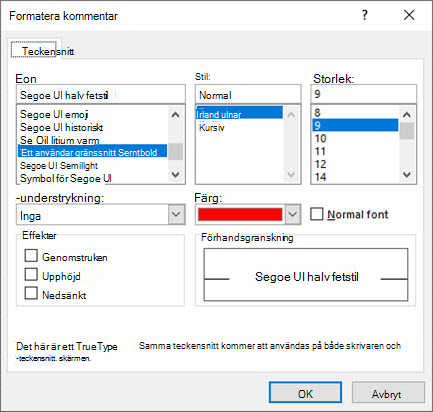Enable Upphöjd superscript checkbox
This screenshot has height=412, width=433.
tap(31, 275)
